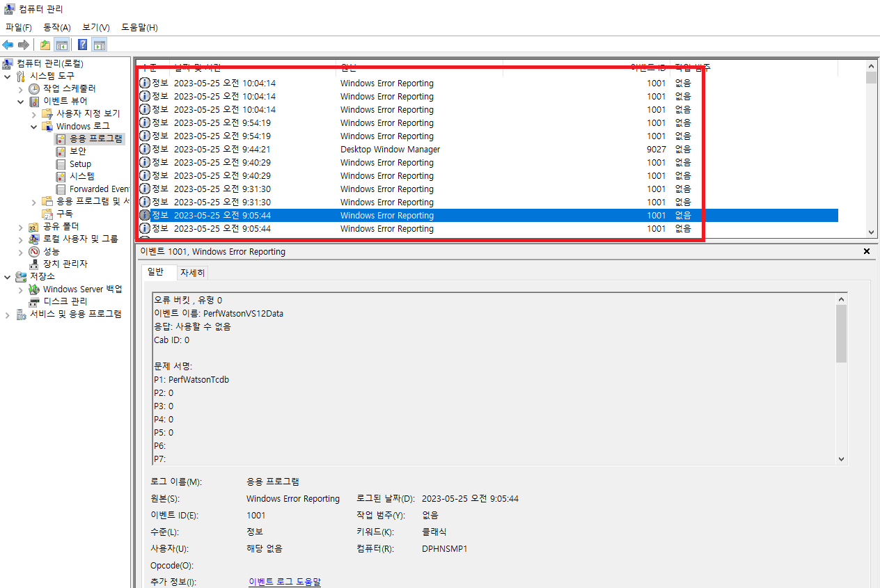Viewport: 880px width, 588px height.
Task: Click the 보안 log icon
Action: (x=61, y=151)
